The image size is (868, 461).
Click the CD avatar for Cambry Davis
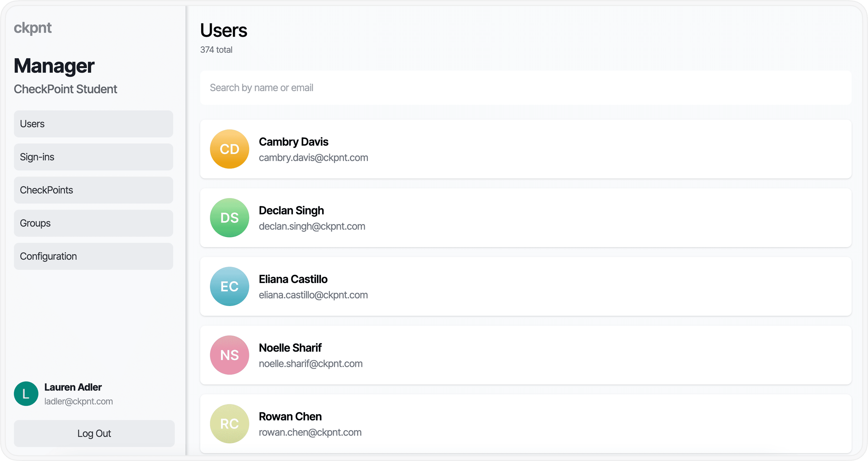point(230,149)
